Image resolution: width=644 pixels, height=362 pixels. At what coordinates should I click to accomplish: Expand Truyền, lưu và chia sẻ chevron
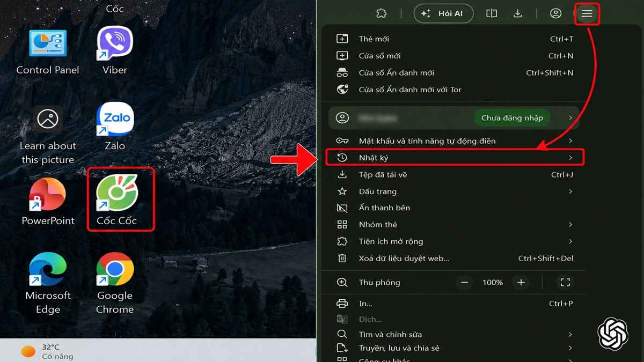(570, 348)
